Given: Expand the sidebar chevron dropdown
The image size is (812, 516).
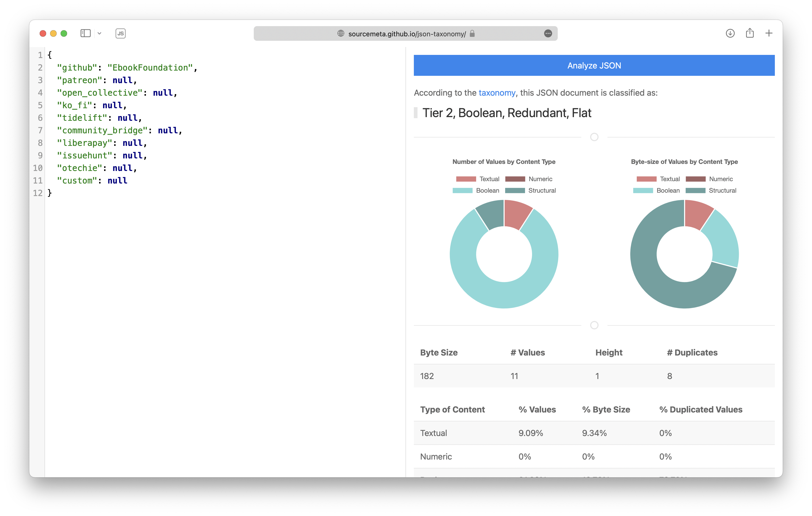Looking at the screenshot, I should (x=99, y=33).
